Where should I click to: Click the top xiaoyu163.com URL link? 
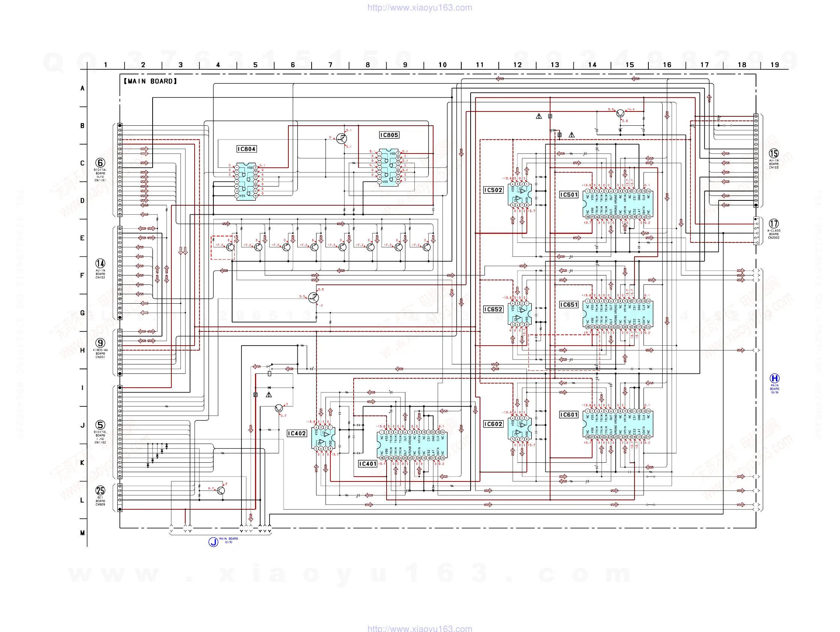tap(420, 8)
